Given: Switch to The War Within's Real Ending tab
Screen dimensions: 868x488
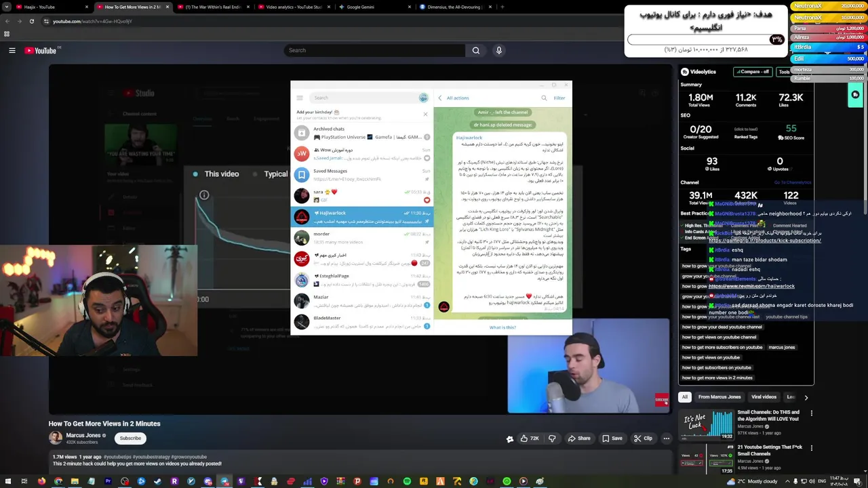Looking at the screenshot, I should [213, 7].
